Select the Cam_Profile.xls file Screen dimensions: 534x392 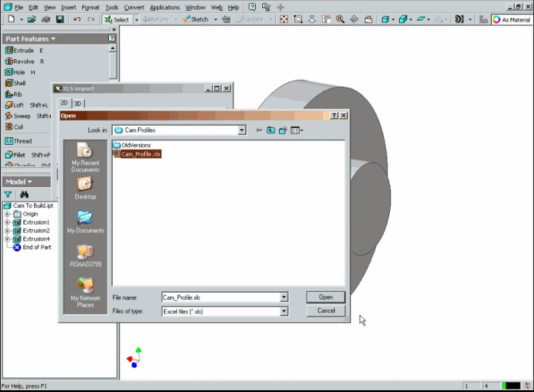(x=137, y=154)
